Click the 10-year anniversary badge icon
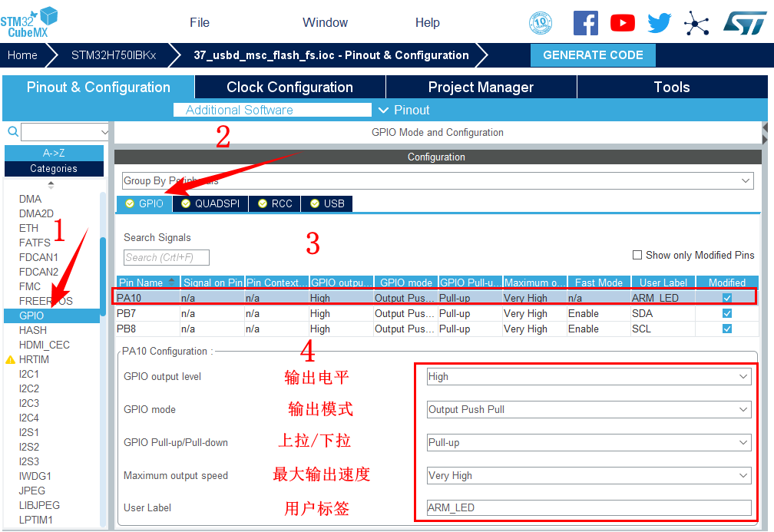This screenshot has height=532, width=774. point(541,23)
